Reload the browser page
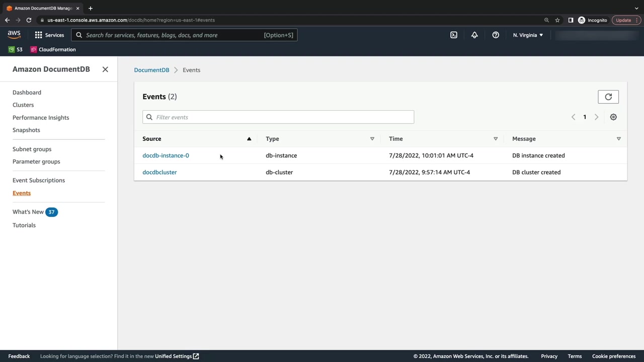644x362 pixels. click(29, 20)
